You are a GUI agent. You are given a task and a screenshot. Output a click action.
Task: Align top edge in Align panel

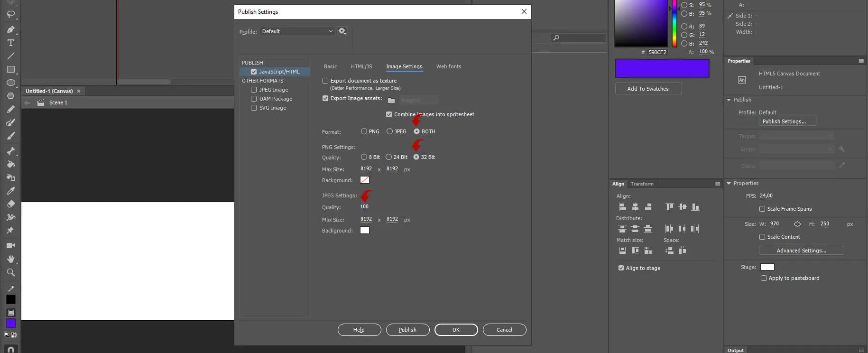[x=669, y=207]
